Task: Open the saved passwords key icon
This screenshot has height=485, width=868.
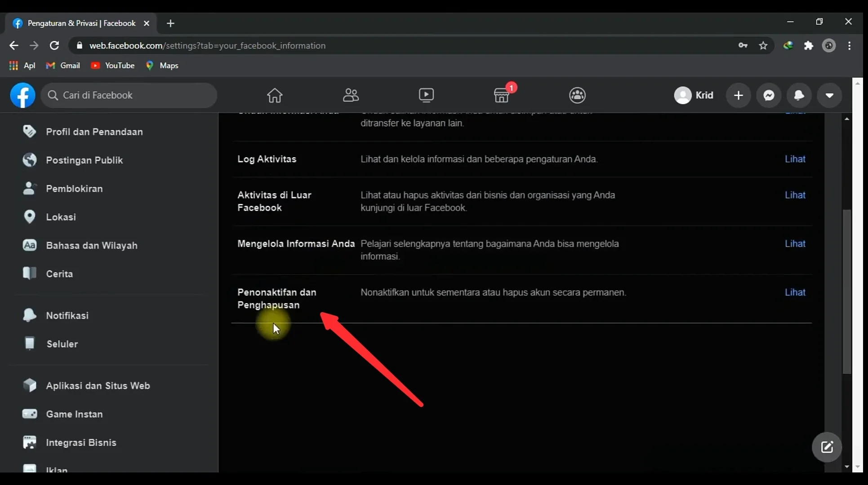Action: 743,45
